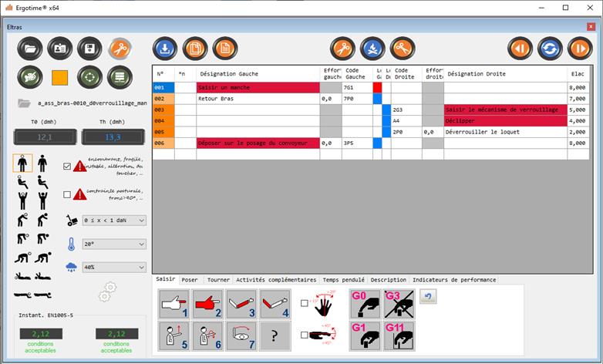Open the Indicateurs de performance tab
Viewport: 603px width, 364px height.
point(454,280)
